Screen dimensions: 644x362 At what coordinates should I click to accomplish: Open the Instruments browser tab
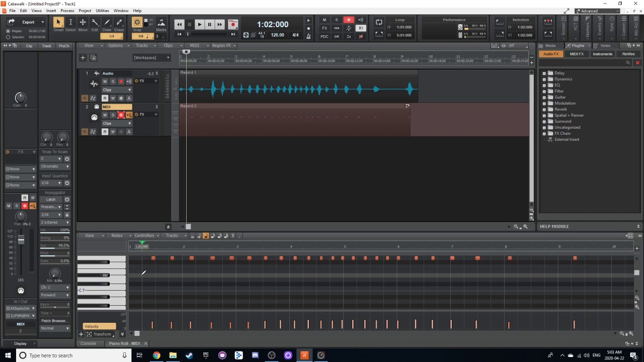click(x=602, y=54)
